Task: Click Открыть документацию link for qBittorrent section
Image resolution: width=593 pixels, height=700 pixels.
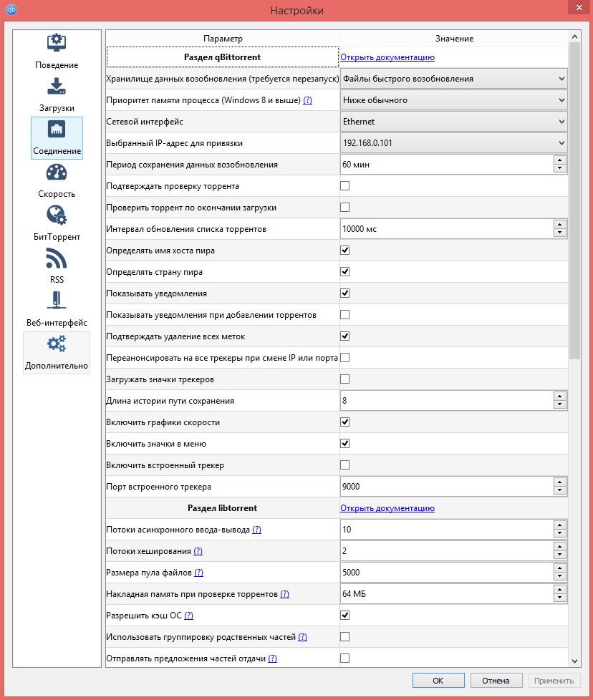Action: (387, 57)
